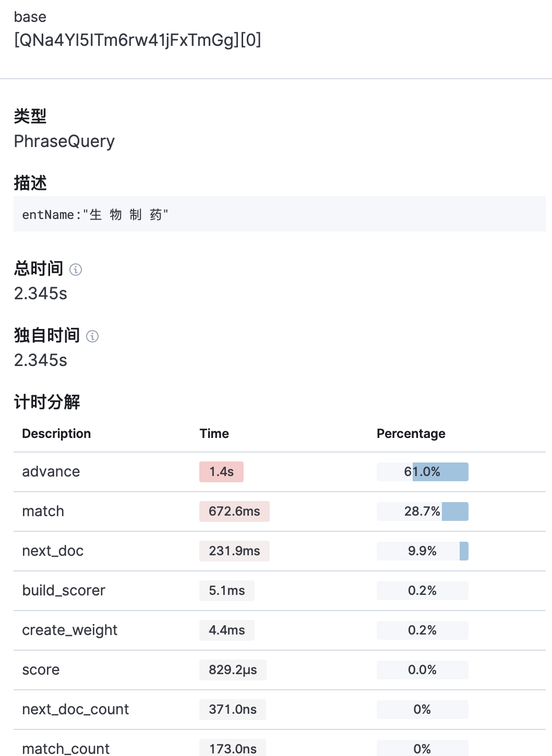Select the entName description code block
The image size is (552, 756).
tap(280, 214)
